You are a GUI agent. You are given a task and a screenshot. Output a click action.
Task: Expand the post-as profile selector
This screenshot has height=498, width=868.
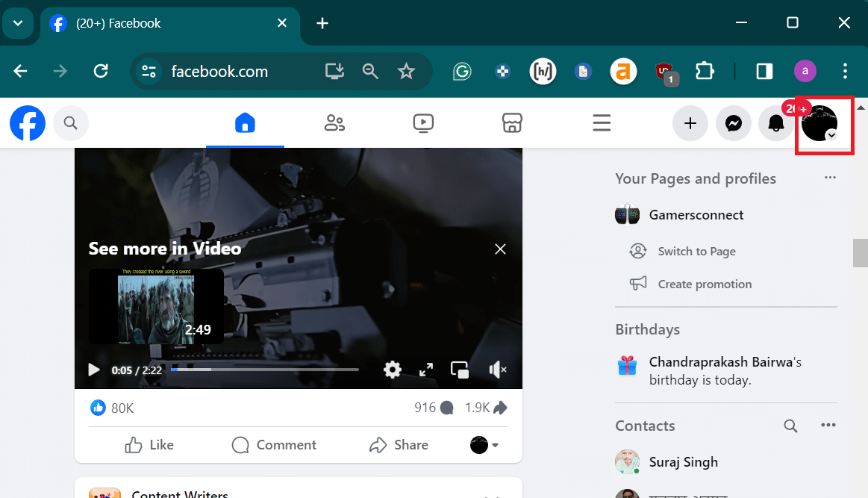[484, 445]
